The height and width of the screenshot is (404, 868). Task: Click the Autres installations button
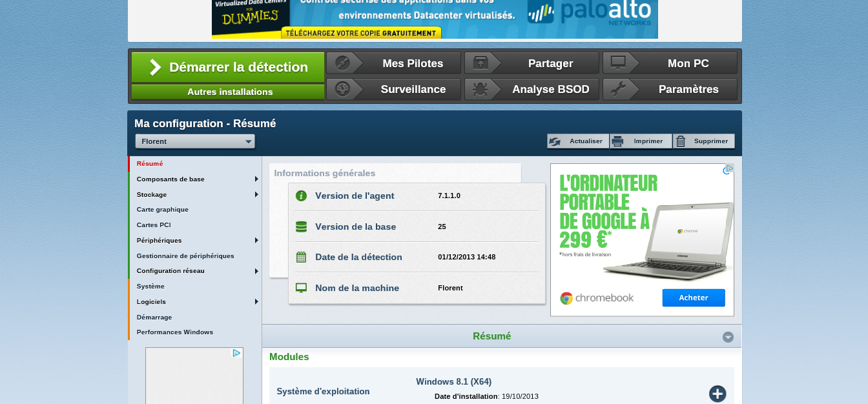228,92
